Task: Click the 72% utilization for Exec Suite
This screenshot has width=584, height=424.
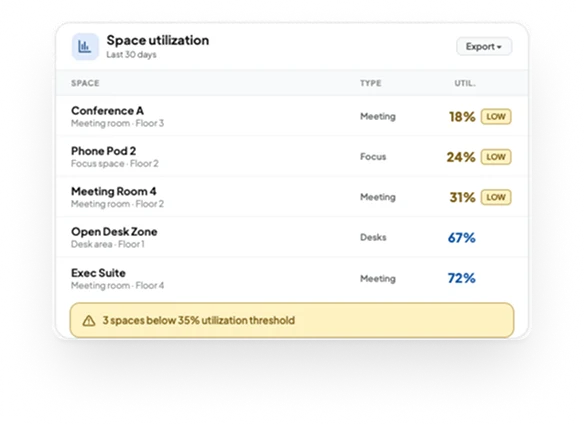Action: 462,278
